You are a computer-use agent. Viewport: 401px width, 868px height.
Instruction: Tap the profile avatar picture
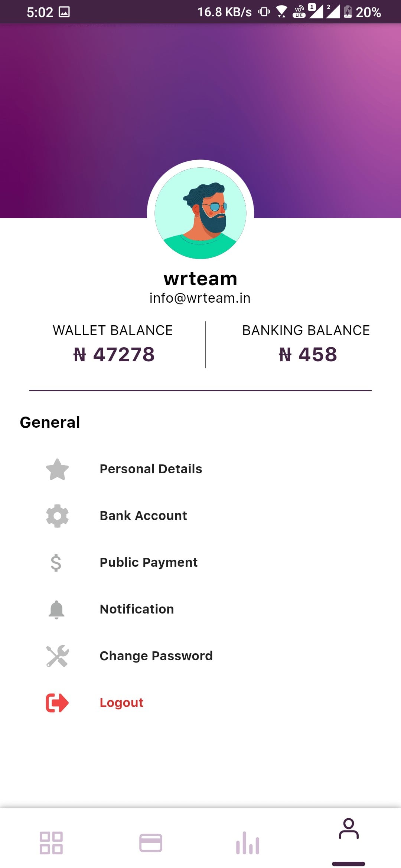coord(200,213)
